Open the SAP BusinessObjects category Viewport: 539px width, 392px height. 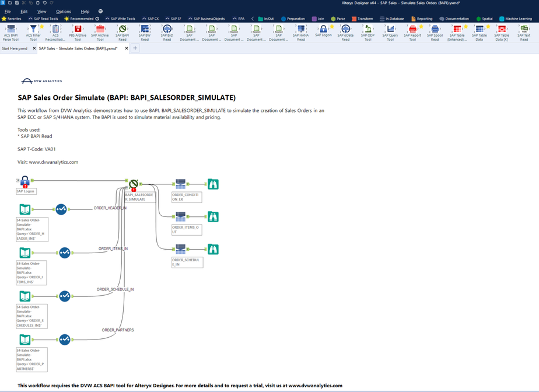(x=206, y=19)
